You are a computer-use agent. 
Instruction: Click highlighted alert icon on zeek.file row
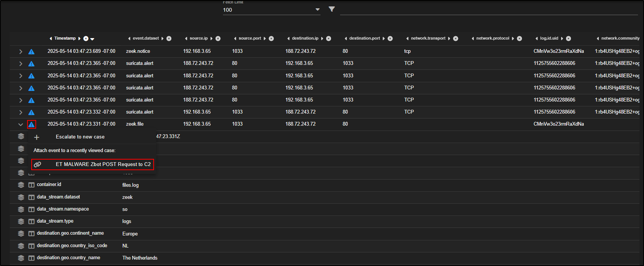tap(32, 125)
